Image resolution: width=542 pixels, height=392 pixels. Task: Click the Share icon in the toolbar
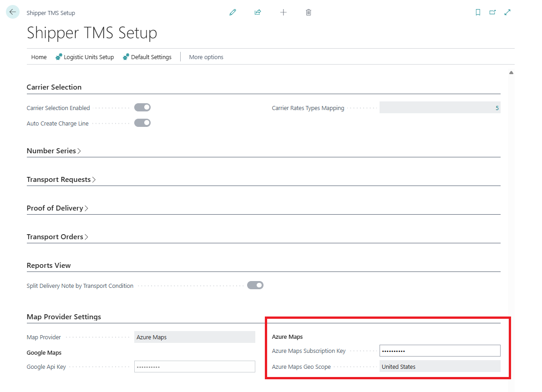pos(258,12)
